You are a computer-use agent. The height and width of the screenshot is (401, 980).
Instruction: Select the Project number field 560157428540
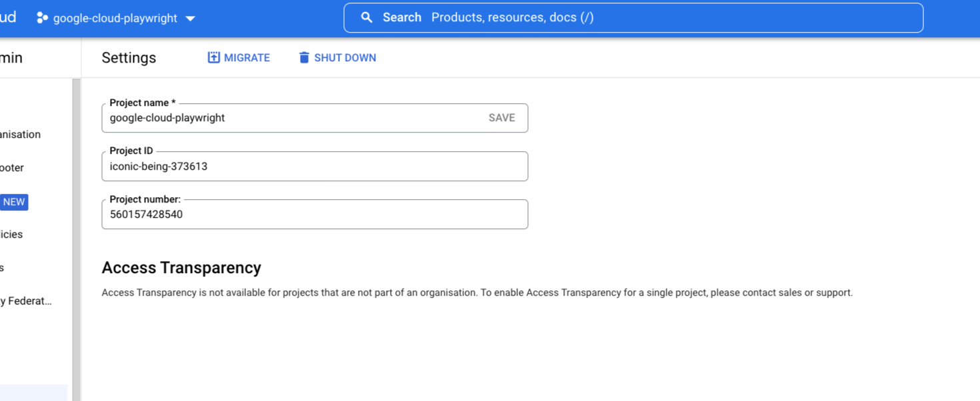(315, 214)
